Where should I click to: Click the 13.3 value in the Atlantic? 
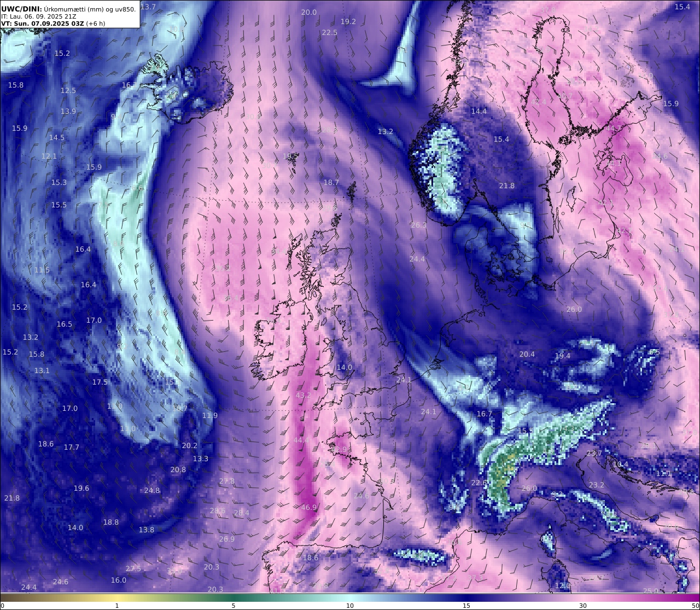pyautogui.click(x=201, y=458)
